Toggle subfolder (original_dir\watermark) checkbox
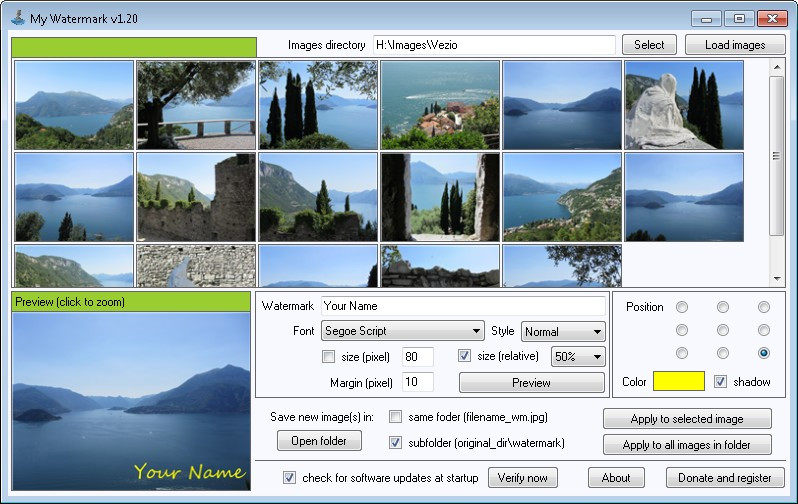The width and height of the screenshot is (798, 504). (395, 443)
